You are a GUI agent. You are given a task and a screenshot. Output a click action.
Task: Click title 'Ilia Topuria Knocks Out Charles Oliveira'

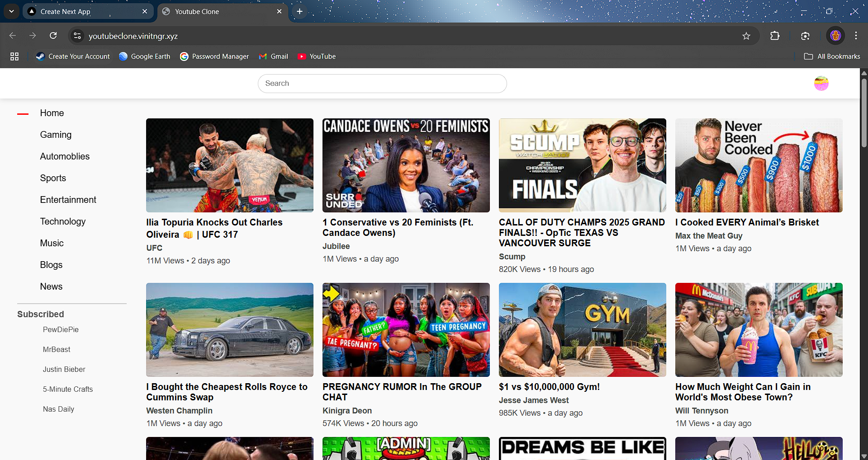click(x=214, y=229)
